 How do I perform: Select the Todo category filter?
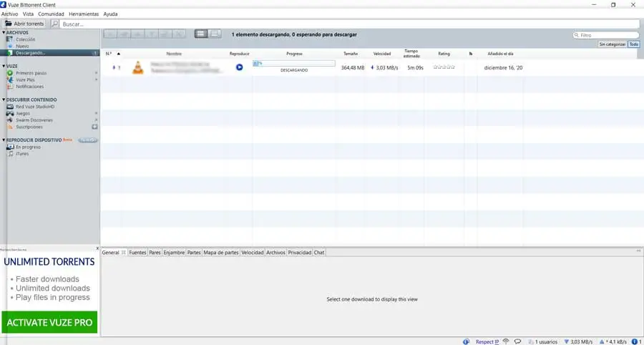point(634,44)
